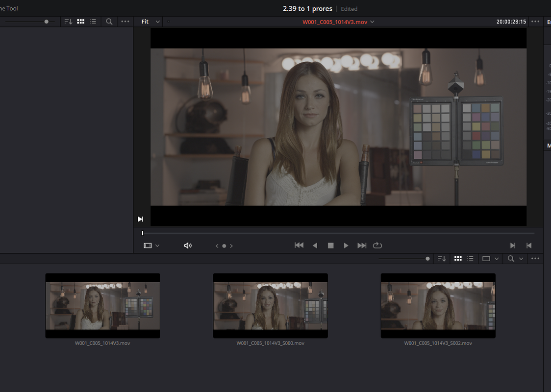Image resolution: width=551 pixels, height=392 pixels.
Task: Set the mark in point
Action: point(513,245)
